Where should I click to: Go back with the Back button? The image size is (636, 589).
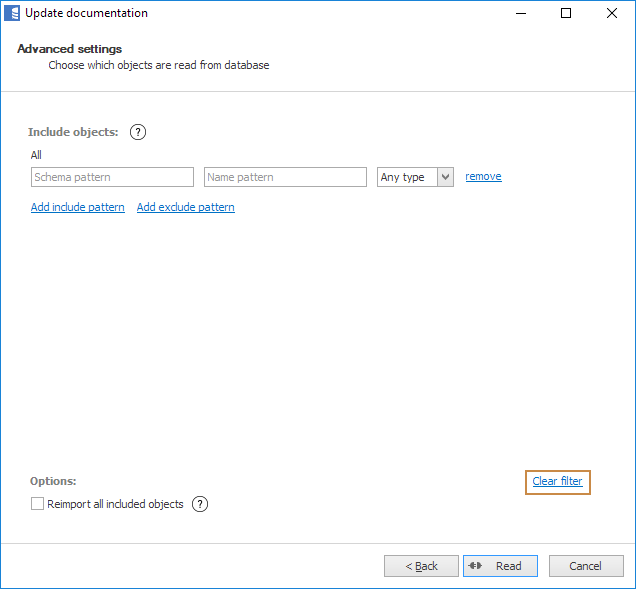click(421, 566)
